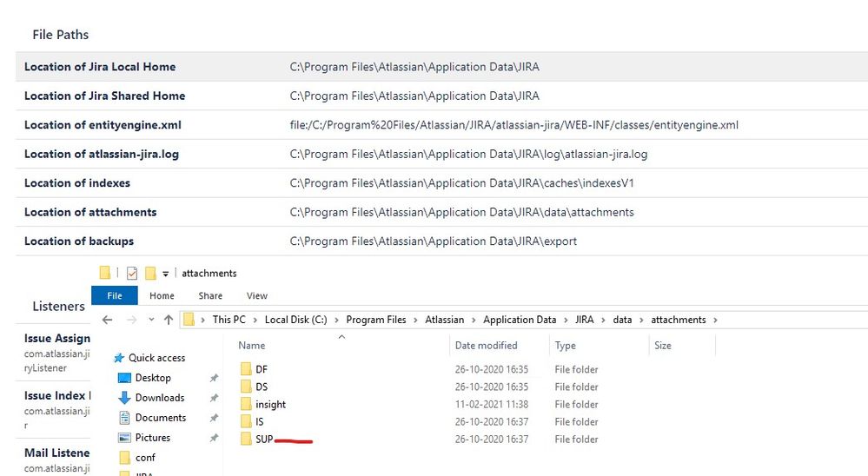The image size is (868, 476).
Task: Click data in the breadcrumb path
Action: 622,320
